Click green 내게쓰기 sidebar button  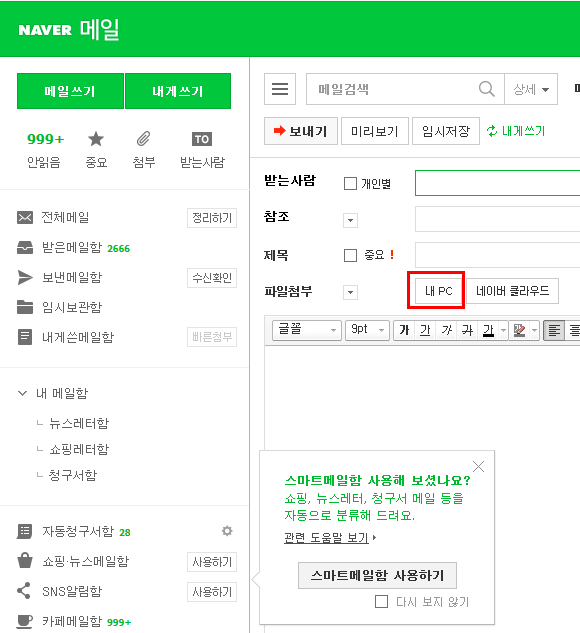pyautogui.click(x=178, y=91)
